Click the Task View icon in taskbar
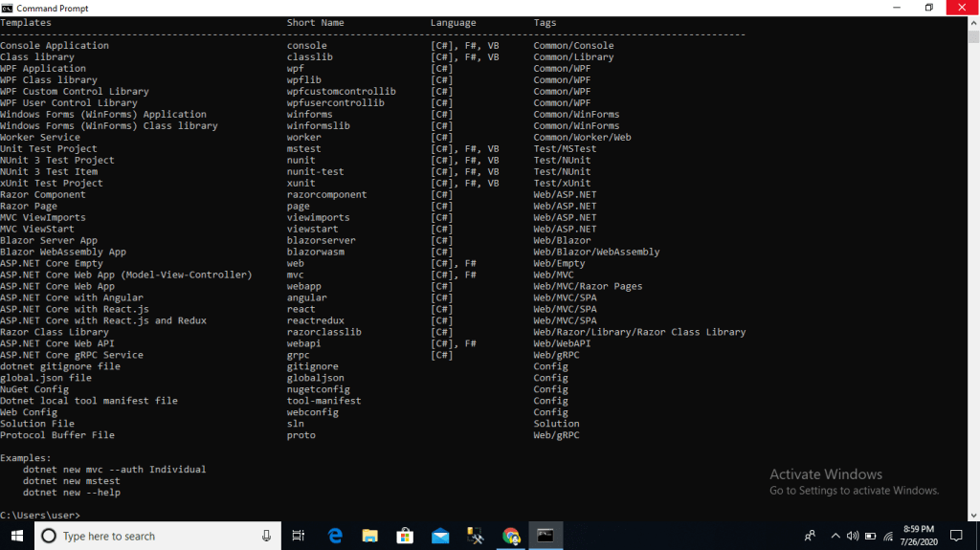This screenshot has height=550, width=980. point(299,536)
